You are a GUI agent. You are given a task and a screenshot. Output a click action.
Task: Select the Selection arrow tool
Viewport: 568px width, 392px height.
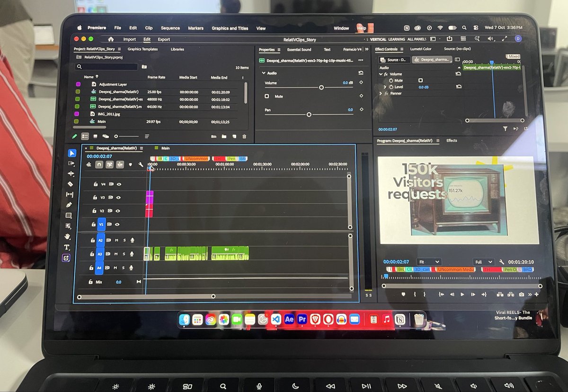[x=72, y=153]
